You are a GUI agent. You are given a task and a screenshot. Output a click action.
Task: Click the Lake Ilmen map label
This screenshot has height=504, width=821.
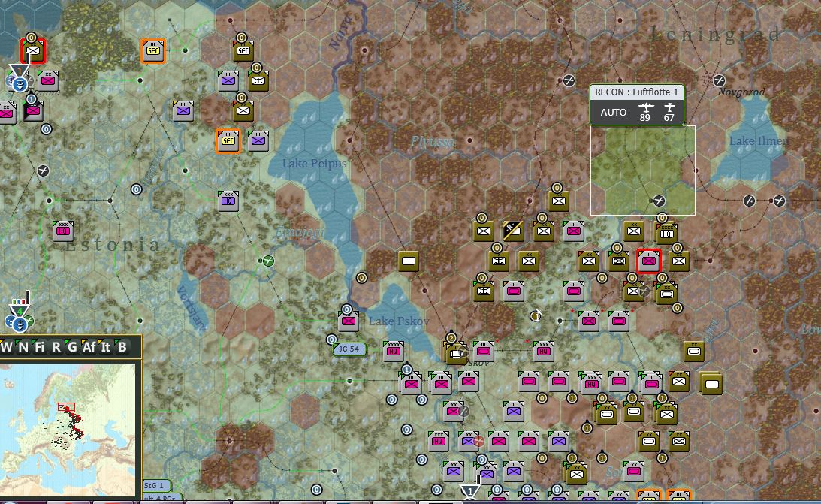click(759, 140)
